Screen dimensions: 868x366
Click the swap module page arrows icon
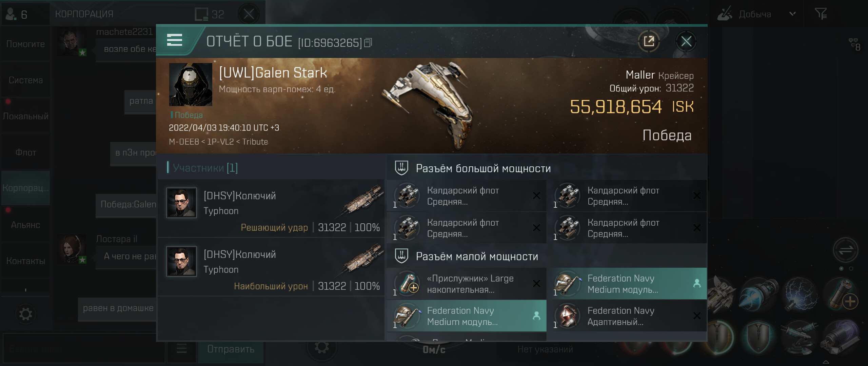pos(846,250)
